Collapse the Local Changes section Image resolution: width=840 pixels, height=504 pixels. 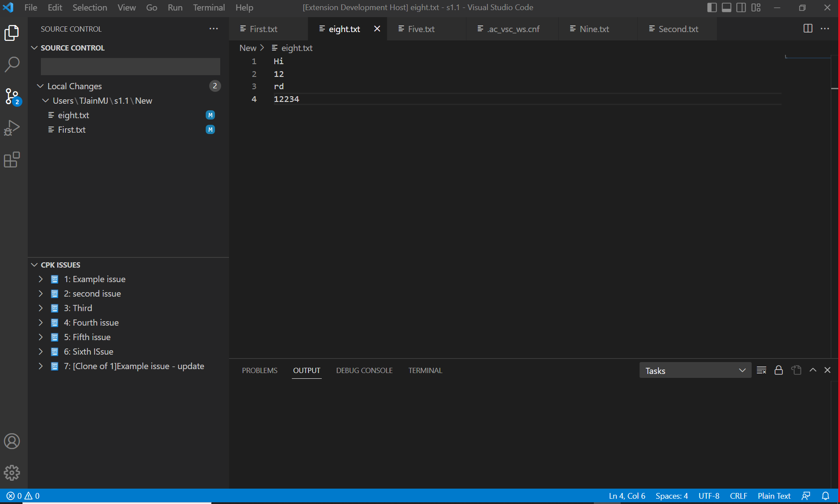pos(40,86)
